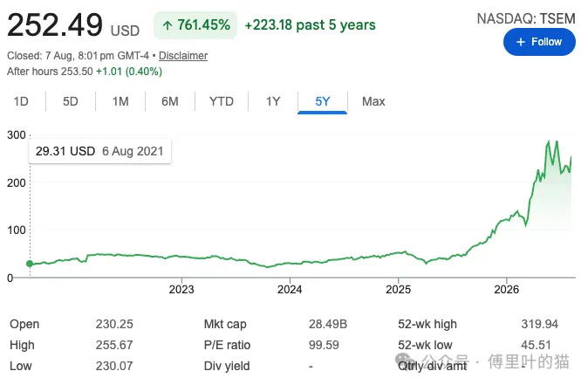Switch to the 1M range tab
This screenshot has width=588, height=385.
click(120, 101)
